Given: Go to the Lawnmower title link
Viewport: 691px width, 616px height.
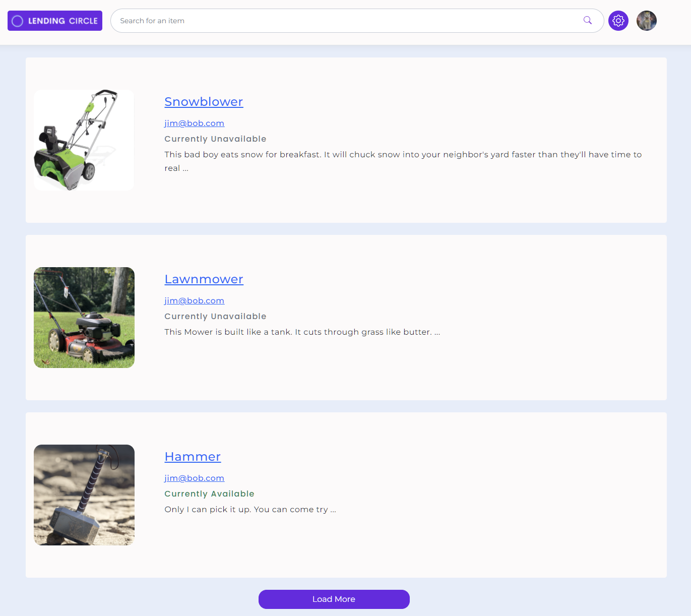Looking at the screenshot, I should [x=204, y=279].
